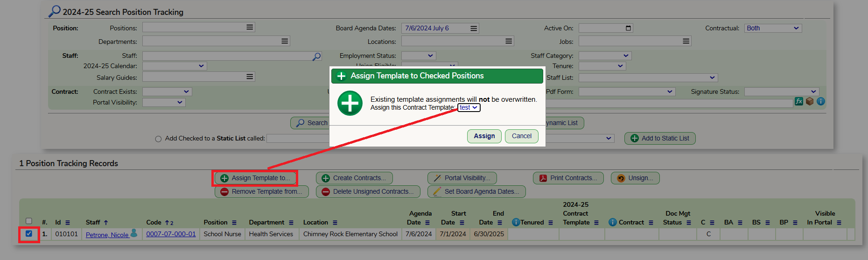Click Cancel in the Assign Template dialog

pos(522,136)
